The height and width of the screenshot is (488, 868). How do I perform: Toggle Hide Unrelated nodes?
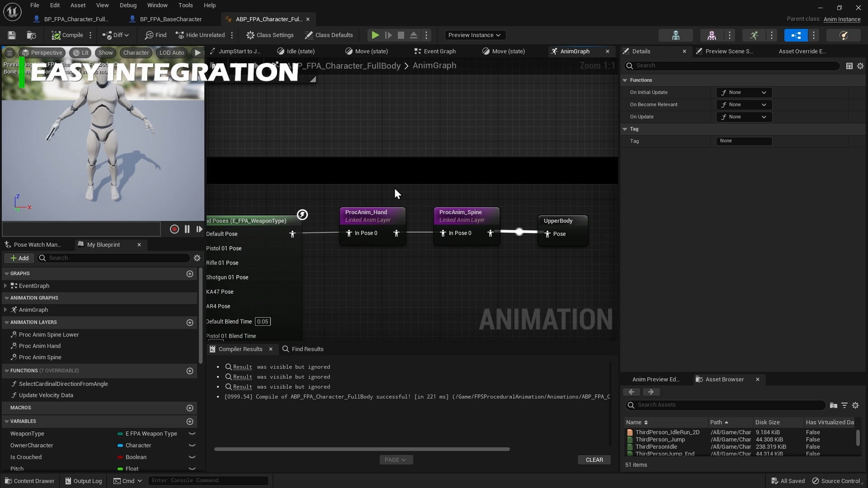click(x=200, y=35)
